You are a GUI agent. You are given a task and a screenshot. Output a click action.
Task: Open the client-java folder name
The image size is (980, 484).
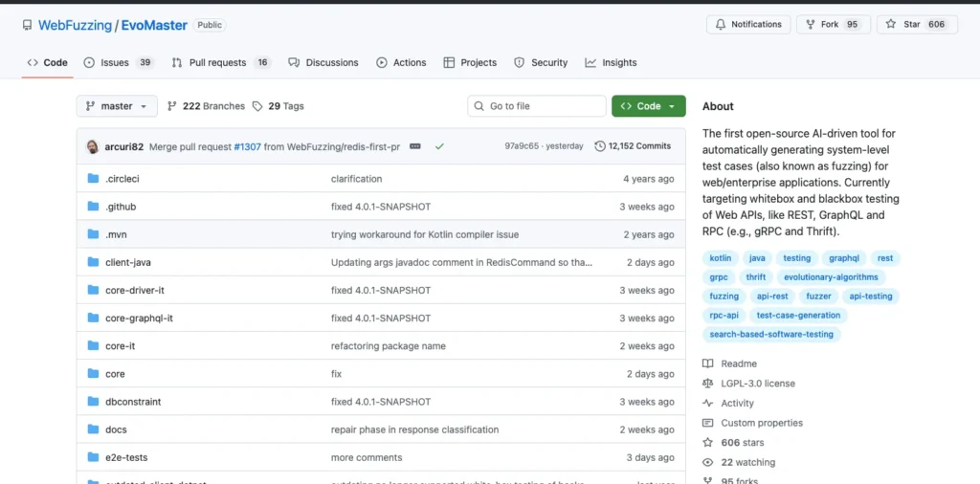pos(127,262)
